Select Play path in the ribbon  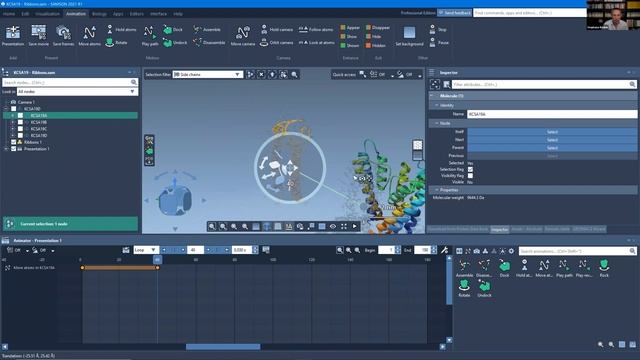(x=150, y=36)
